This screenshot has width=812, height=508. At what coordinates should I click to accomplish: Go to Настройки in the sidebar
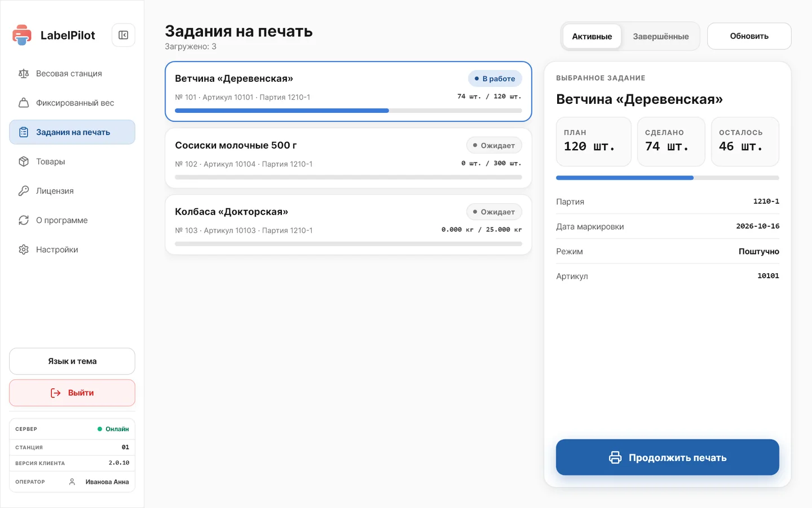coord(72,249)
